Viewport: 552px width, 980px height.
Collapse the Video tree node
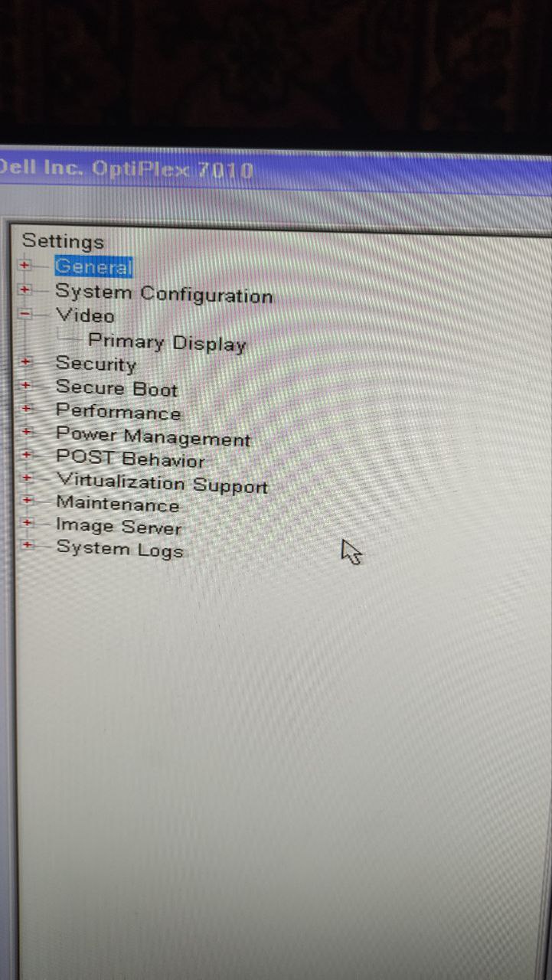24,313
